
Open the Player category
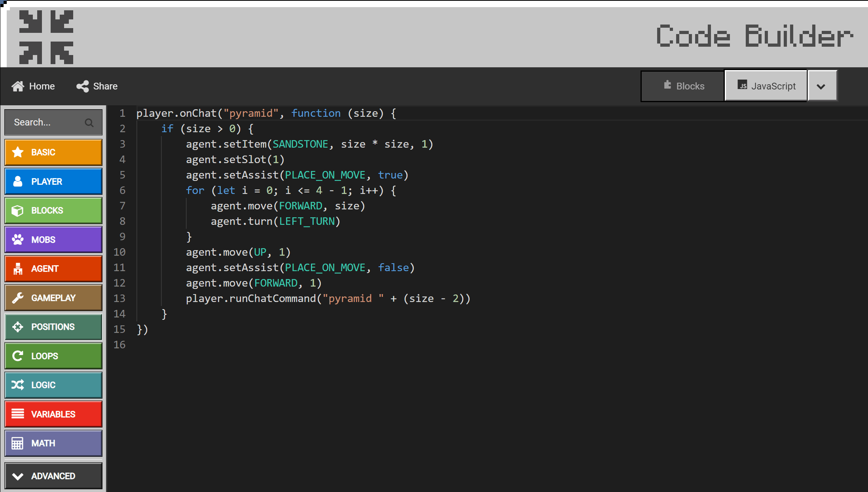53,182
